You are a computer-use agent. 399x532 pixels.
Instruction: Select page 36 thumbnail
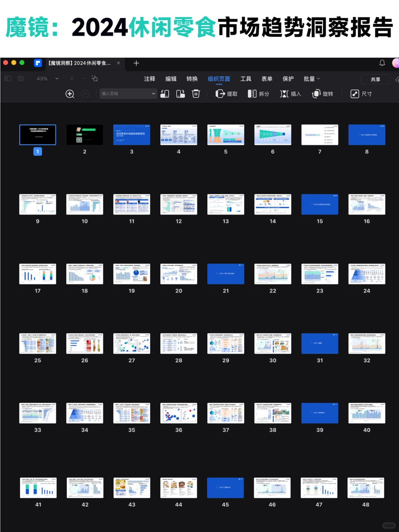pos(179,413)
